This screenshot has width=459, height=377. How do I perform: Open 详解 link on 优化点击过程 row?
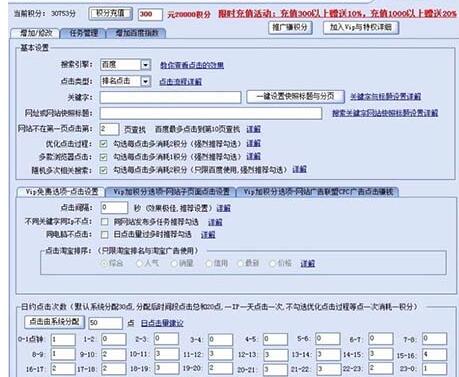253,143
